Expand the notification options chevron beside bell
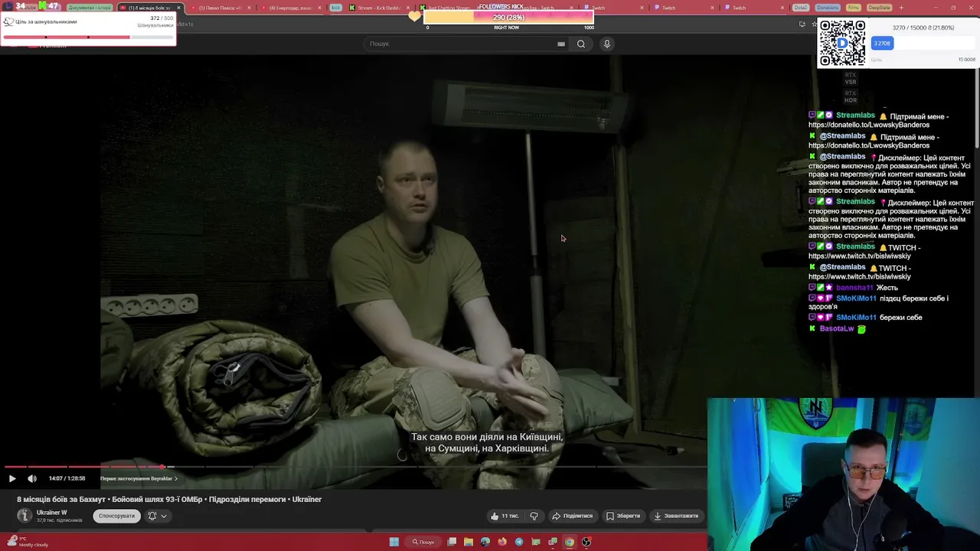 [x=164, y=516]
